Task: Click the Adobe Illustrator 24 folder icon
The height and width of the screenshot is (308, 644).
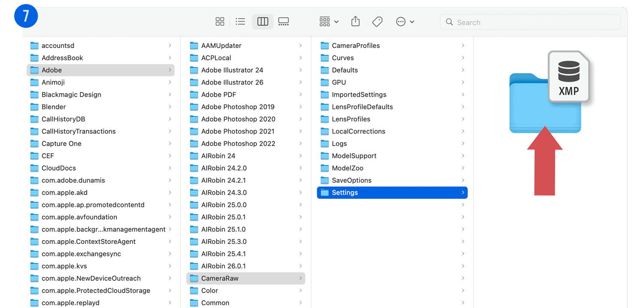Action: [x=194, y=70]
